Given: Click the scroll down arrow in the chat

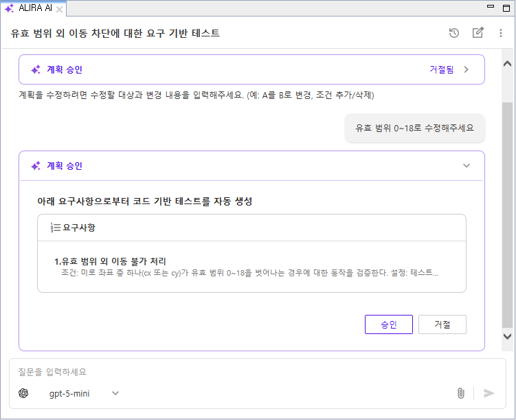Looking at the screenshot, I should 507,336.
